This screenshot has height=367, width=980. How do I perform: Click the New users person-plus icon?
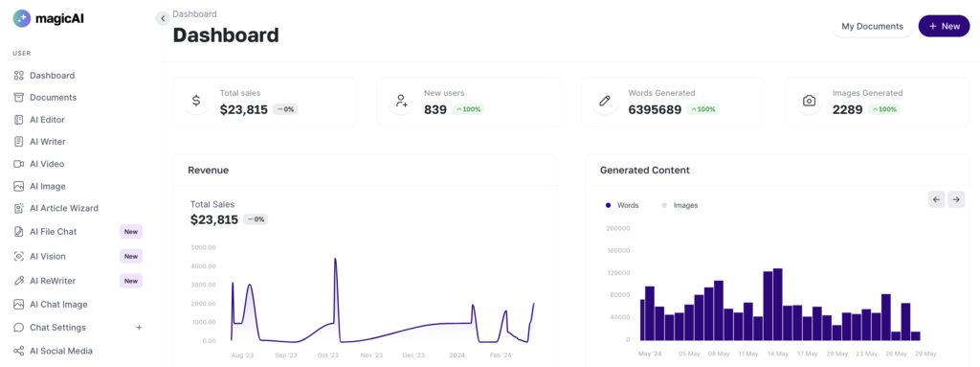tap(401, 101)
